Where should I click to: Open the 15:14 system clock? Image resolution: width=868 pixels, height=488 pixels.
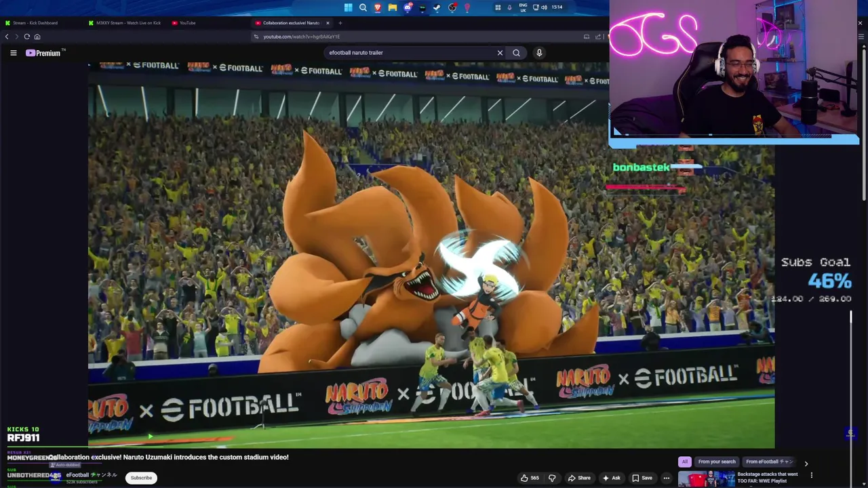click(557, 7)
